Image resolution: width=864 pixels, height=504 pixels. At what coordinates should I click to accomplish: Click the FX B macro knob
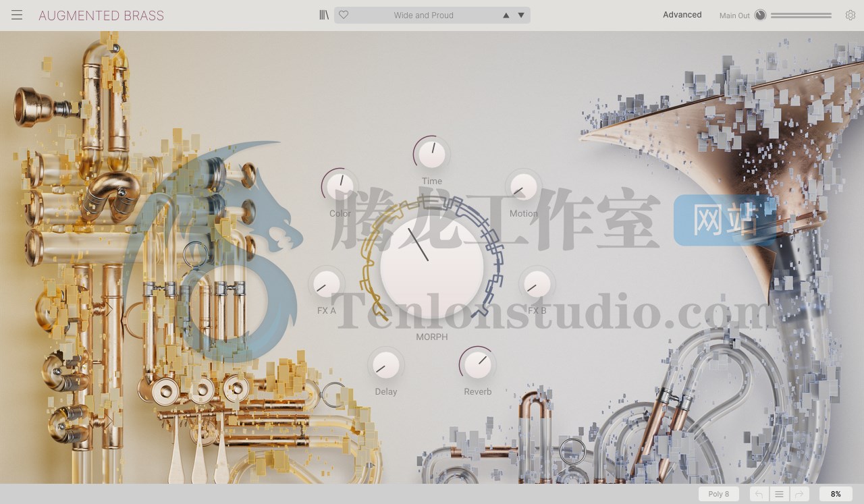click(537, 284)
